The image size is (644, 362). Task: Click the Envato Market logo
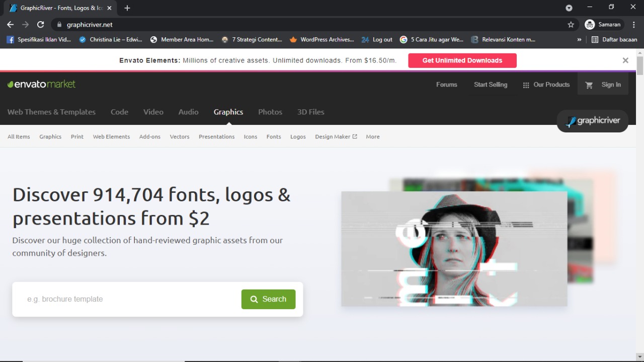tap(41, 84)
